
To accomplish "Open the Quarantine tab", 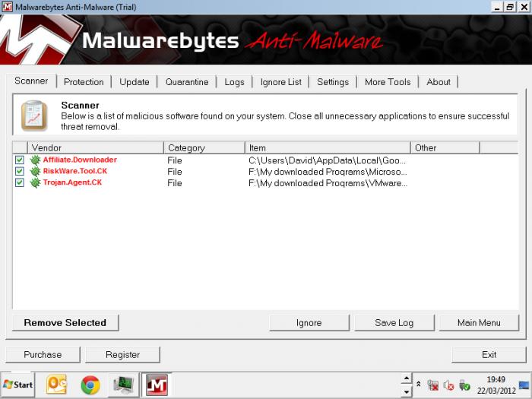I will pos(187,82).
